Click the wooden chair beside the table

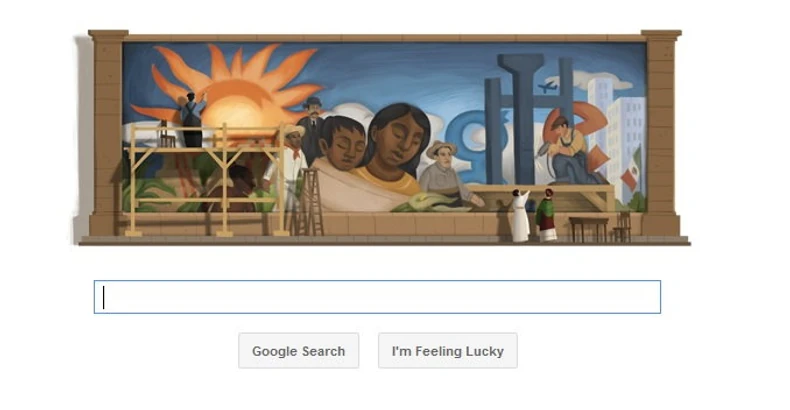(x=623, y=227)
